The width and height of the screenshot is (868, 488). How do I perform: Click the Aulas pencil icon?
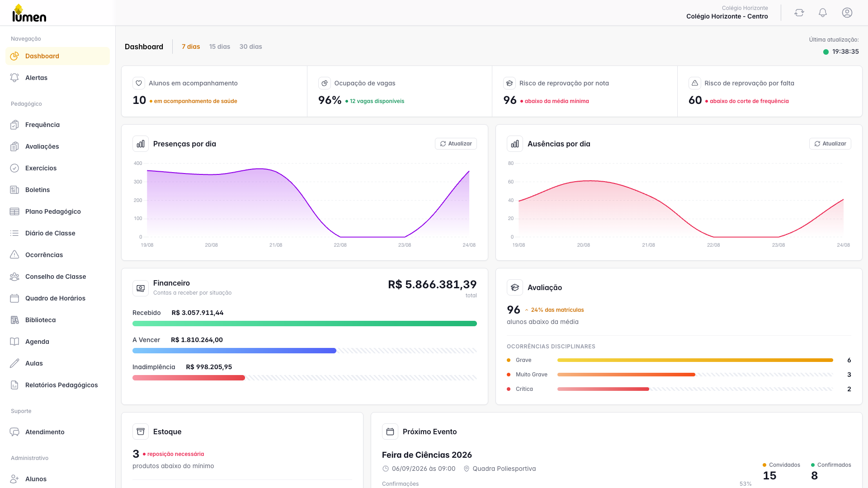(14, 363)
